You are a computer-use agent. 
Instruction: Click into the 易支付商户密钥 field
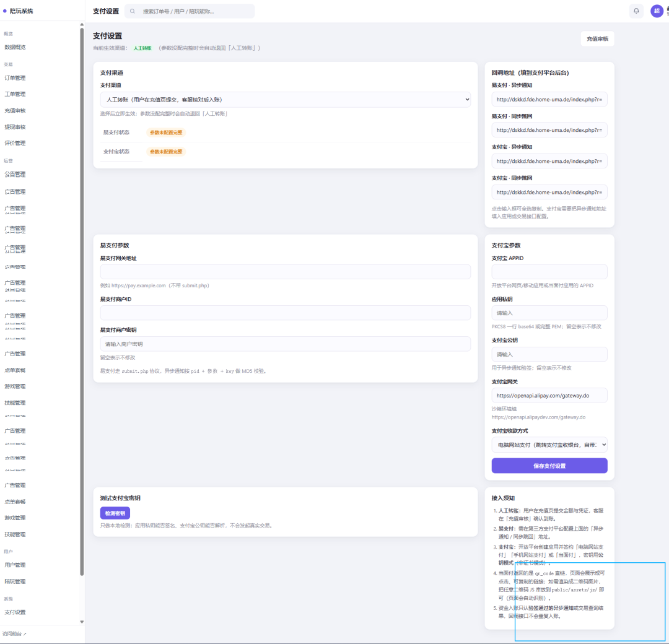point(286,344)
